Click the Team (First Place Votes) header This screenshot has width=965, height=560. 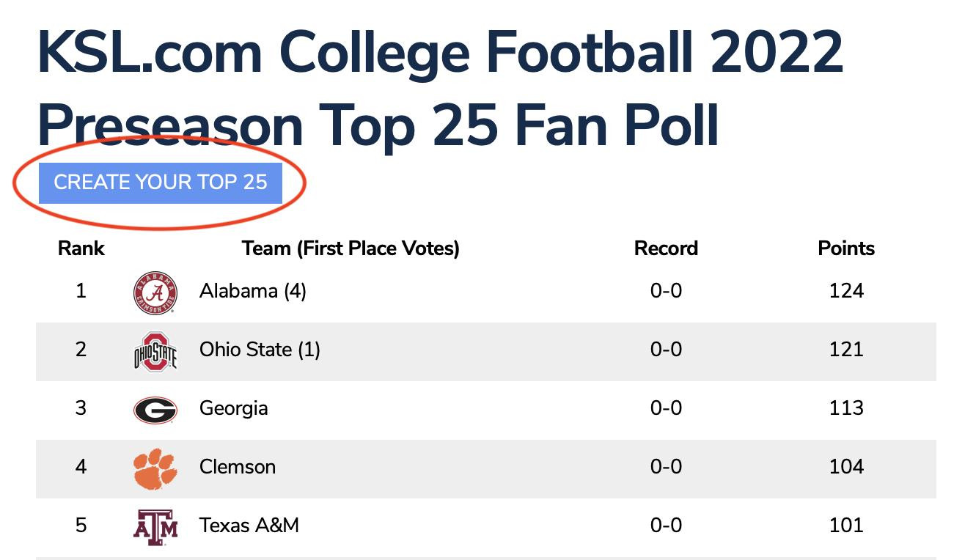click(x=351, y=248)
